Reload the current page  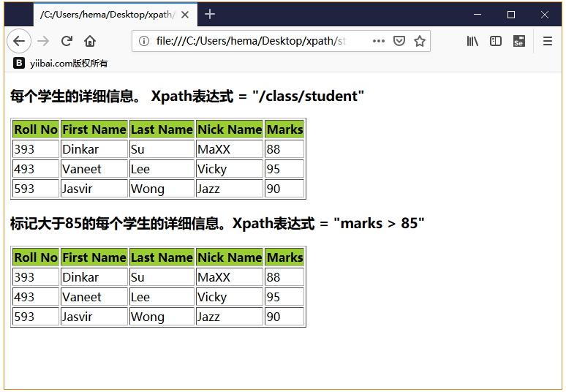[67, 41]
